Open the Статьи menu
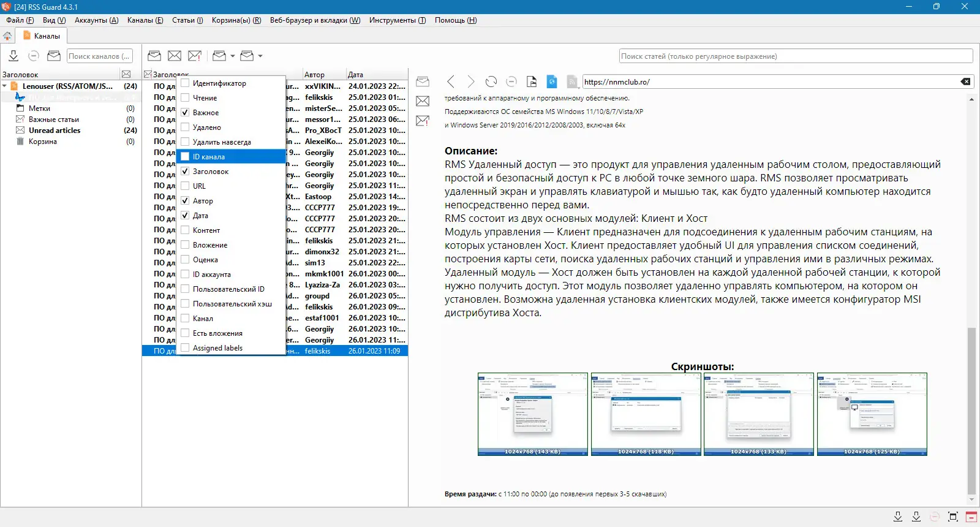The width and height of the screenshot is (980, 527). click(x=187, y=20)
